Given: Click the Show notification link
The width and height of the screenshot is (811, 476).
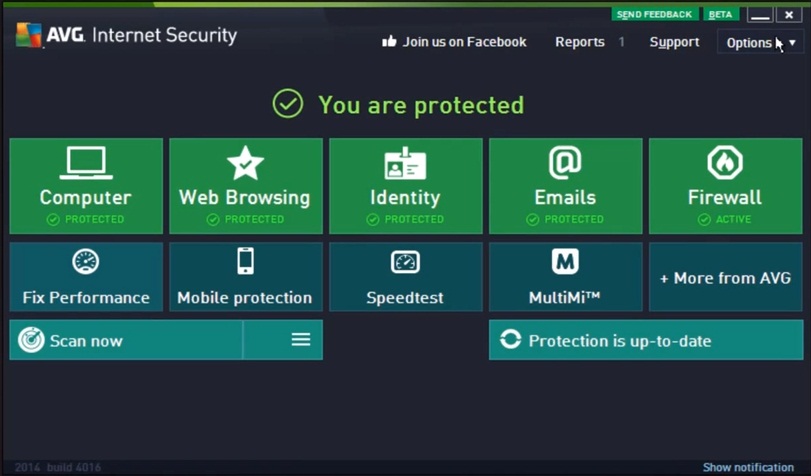Looking at the screenshot, I should pos(748,467).
